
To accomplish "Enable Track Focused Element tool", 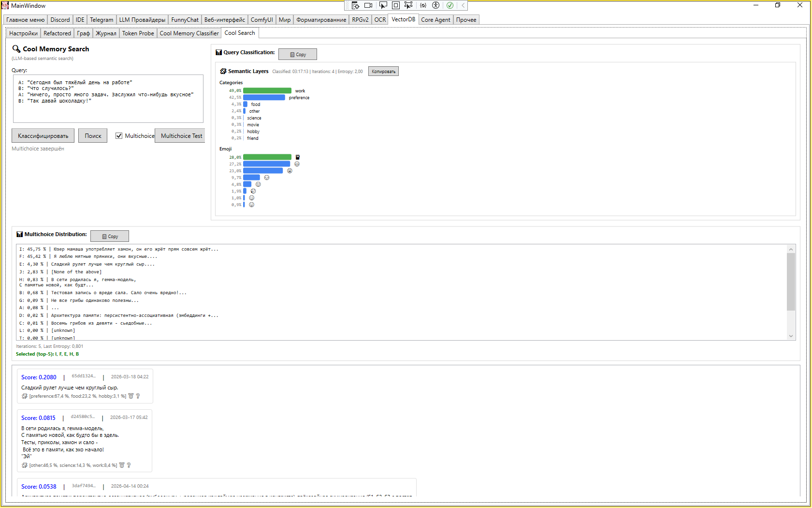I will click(x=408, y=5).
